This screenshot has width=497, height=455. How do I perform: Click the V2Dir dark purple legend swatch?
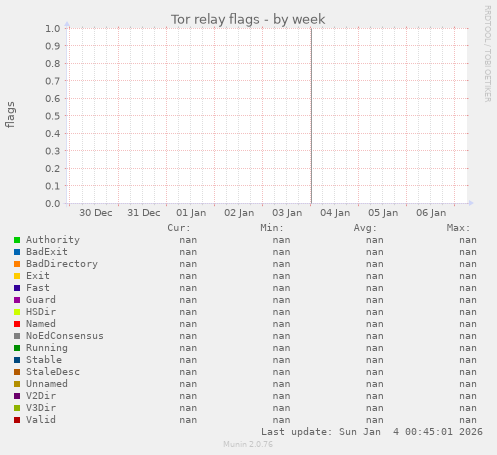[x=17, y=396]
